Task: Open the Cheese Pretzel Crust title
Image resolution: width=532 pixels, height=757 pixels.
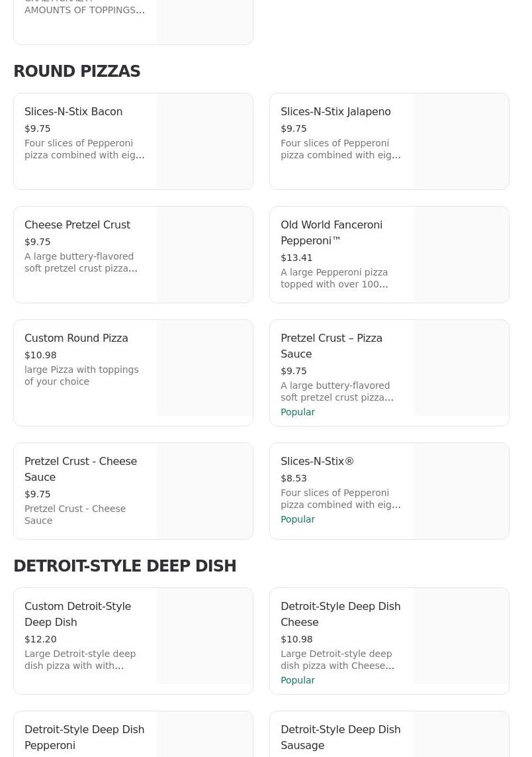Action: [77, 225]
